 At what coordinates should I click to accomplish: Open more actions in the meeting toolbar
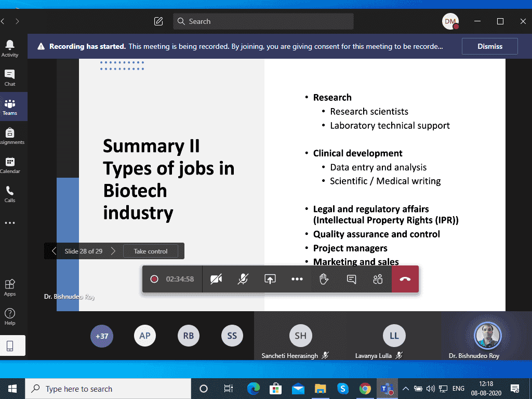(297, 279)
